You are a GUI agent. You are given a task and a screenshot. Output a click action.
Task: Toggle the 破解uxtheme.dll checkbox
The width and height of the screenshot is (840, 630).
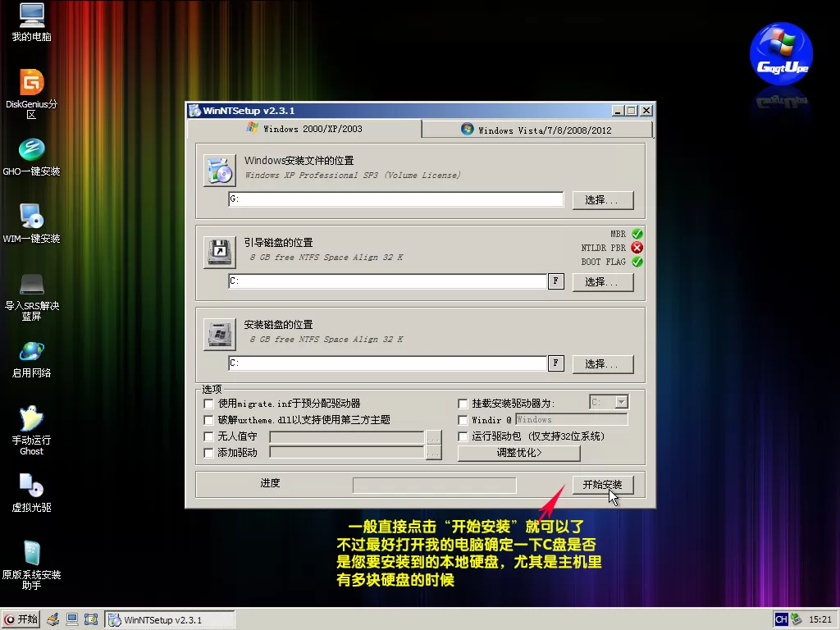(208, 420)
